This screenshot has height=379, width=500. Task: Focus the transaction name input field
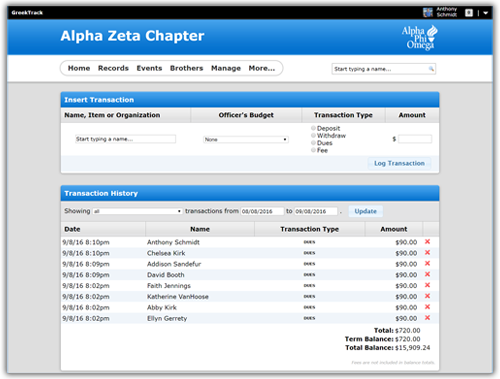[x=125, y=139]
